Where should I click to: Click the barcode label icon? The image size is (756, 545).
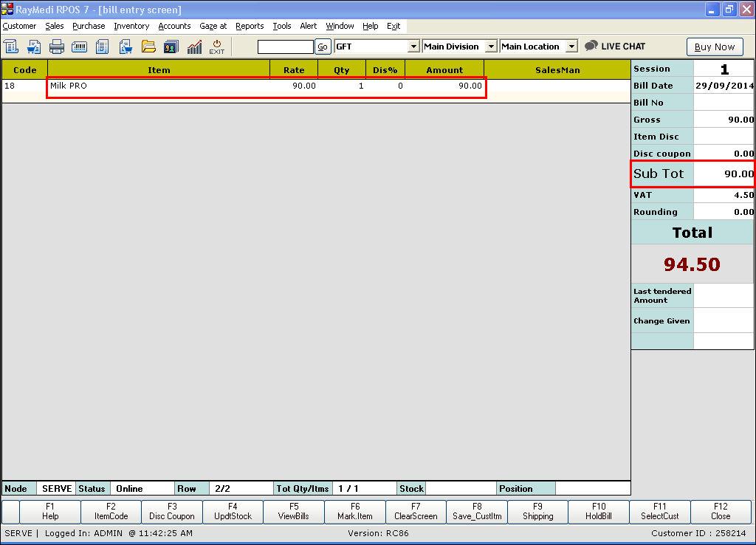pyautogui.click(x=79, y=47)
